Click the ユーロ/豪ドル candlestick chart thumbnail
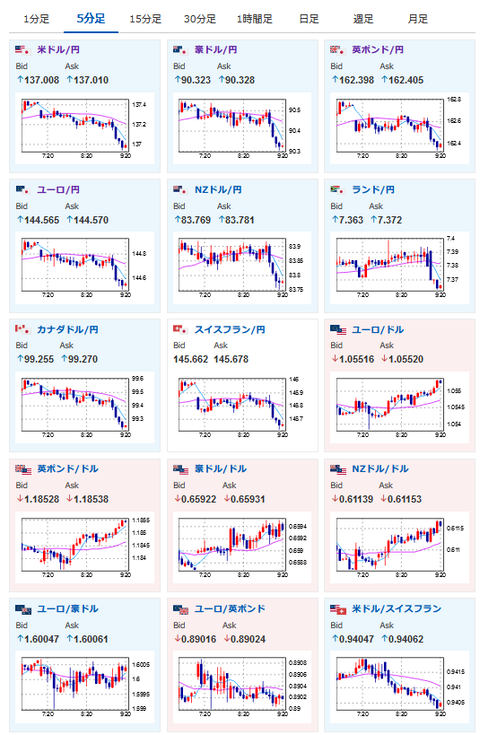The height and width of the screenshot is (735, 480). (84, 687)
